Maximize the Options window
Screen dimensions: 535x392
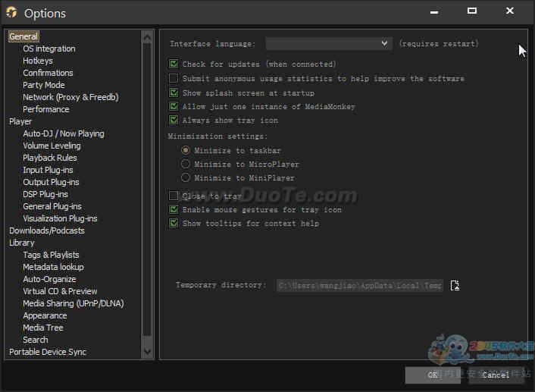(x=472, y=11)
